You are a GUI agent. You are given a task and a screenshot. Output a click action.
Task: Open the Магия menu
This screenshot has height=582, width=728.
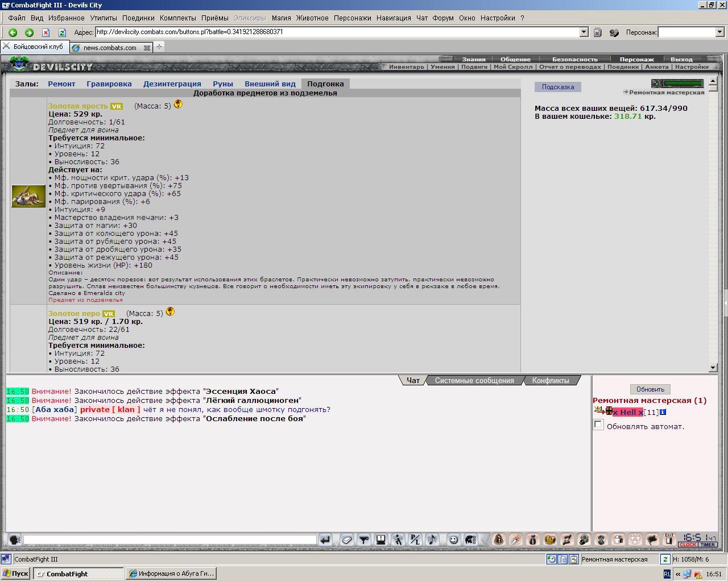click(x=281, y=18)
